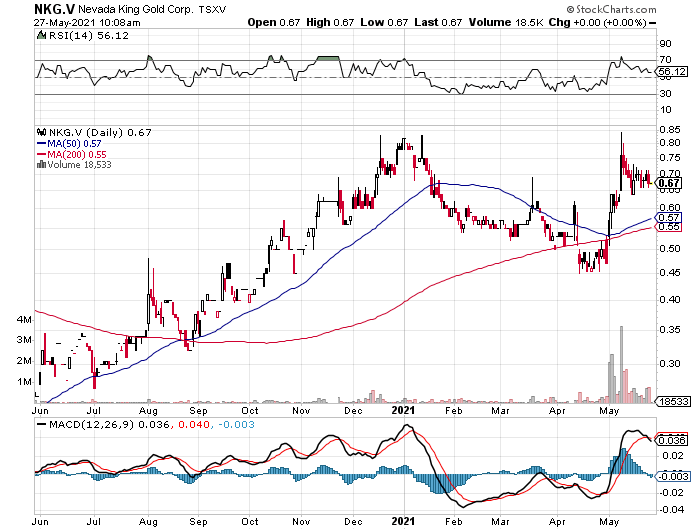Click Feb on the MACD panel date axis
The height and width of the screenshot is (530, 700).
coord(454,522)
